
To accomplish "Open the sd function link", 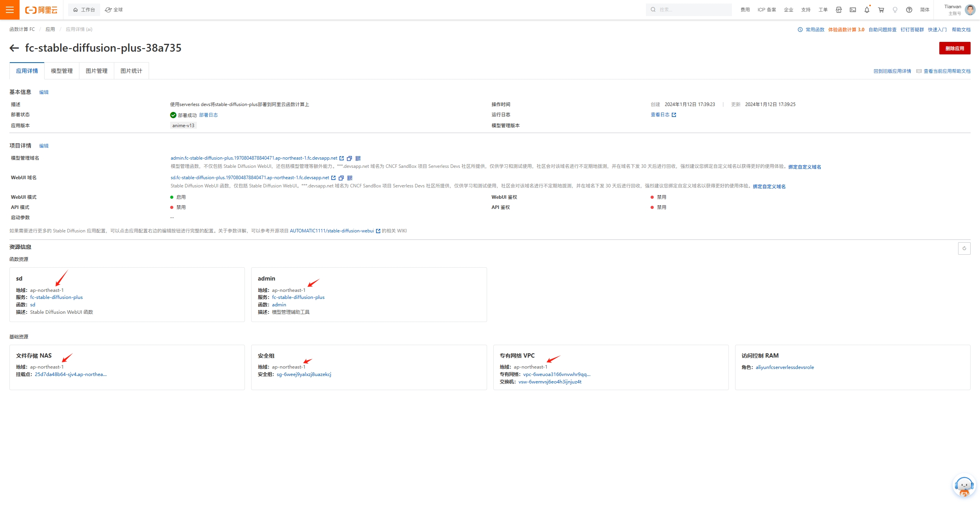I will 32,305.
